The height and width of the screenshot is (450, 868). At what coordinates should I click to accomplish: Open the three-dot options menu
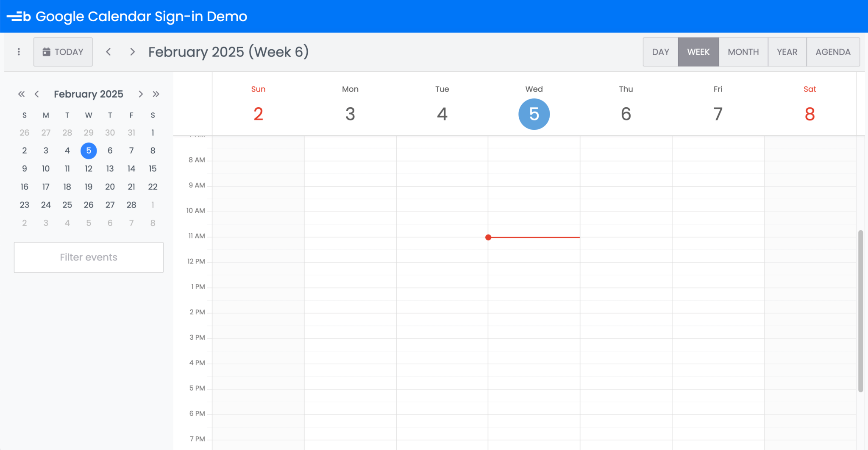click(x=19, y=52)
